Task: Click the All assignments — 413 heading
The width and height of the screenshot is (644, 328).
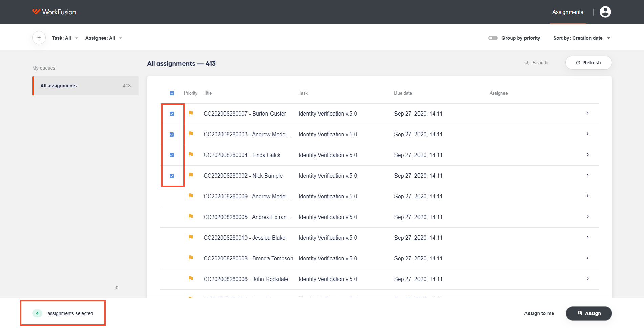Action: coord(181,63)
